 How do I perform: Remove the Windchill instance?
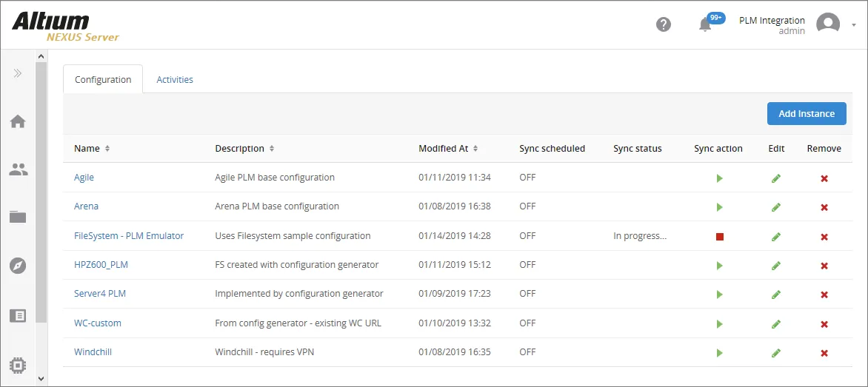click(x=824, y=353)
